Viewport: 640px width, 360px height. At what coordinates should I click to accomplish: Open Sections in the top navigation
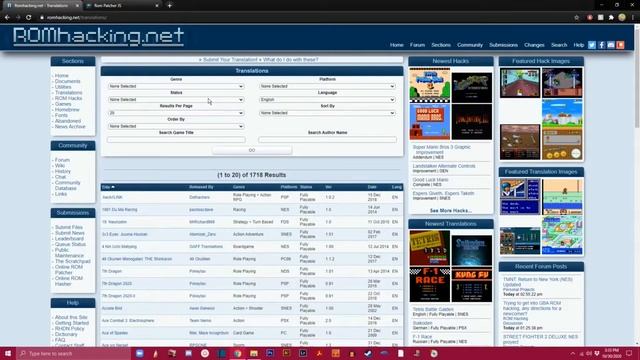tap(441, 45)
